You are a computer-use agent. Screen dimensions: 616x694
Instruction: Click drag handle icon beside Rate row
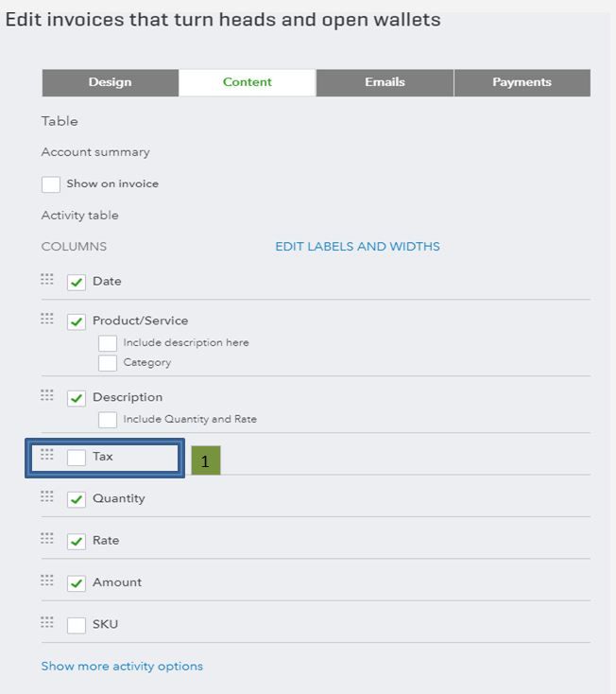[x=47, y=539]
